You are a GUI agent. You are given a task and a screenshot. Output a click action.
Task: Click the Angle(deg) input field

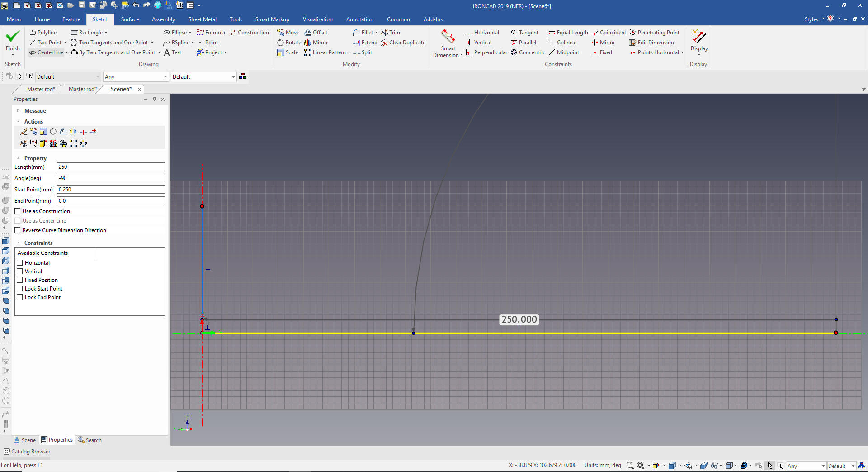[110, 178]
